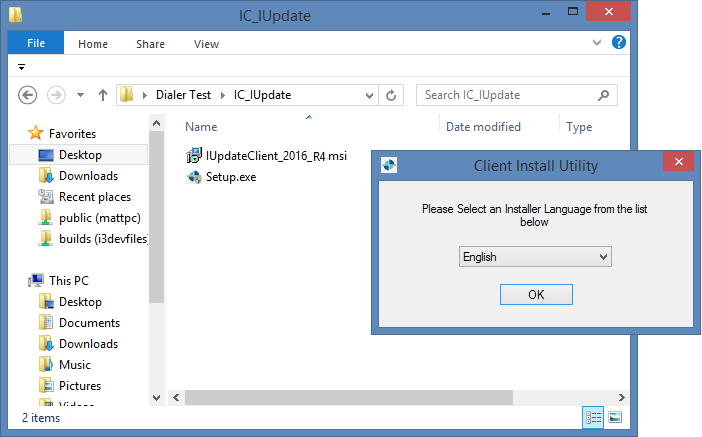
Task: Open Documents under This PC
Action: 90,323
